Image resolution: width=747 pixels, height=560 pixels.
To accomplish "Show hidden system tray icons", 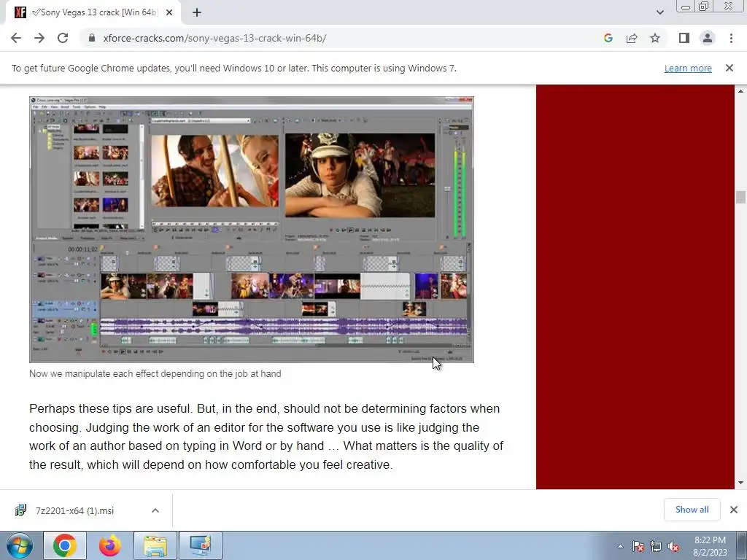I will click(x=620, y=546).
